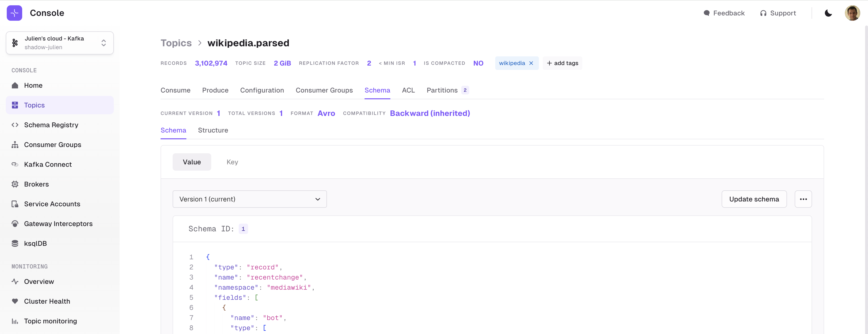Click the Home icon in sidebar
Screen dimensions: 868x334
point(15,86)
